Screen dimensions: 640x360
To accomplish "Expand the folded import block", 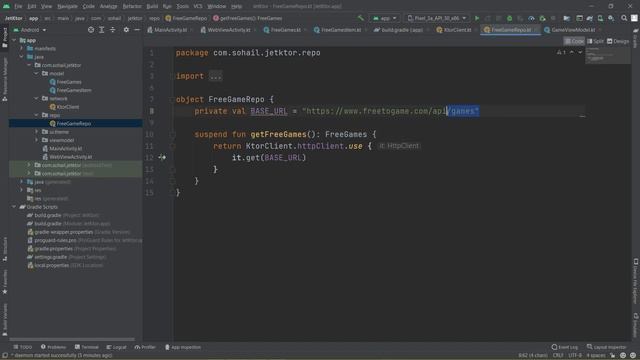I will pos(216,76).
